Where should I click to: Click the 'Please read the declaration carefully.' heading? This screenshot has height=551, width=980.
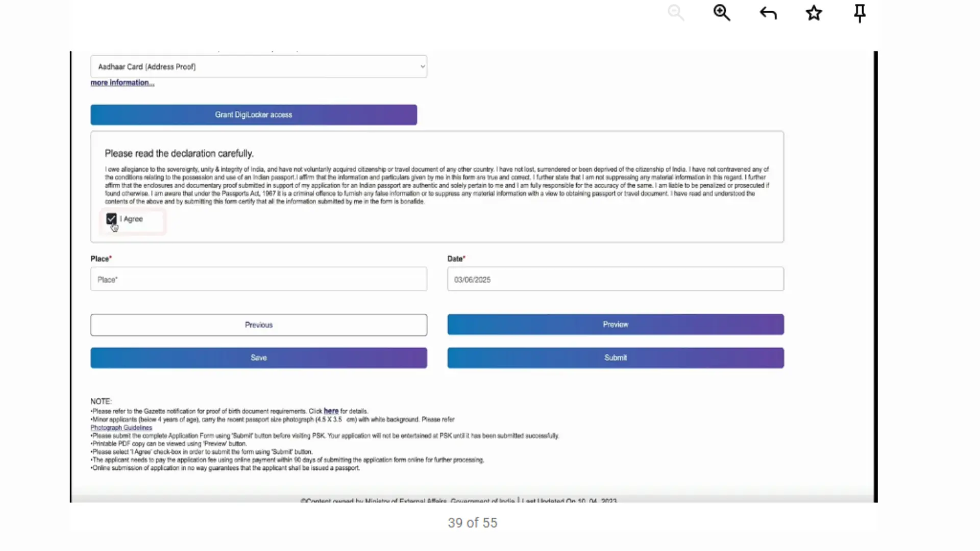[x=179, y=154]
